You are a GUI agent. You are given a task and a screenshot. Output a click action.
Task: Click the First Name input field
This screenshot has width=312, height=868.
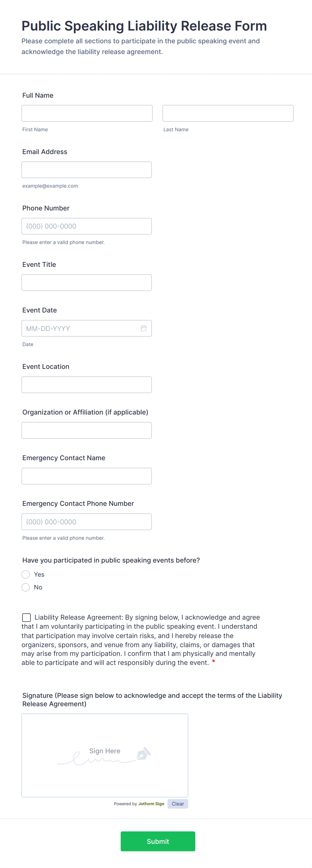(87, 113)
